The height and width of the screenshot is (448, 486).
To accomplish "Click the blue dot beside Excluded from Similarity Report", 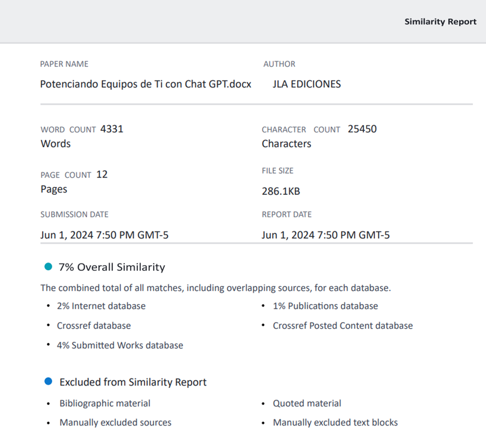I will 48,382.
